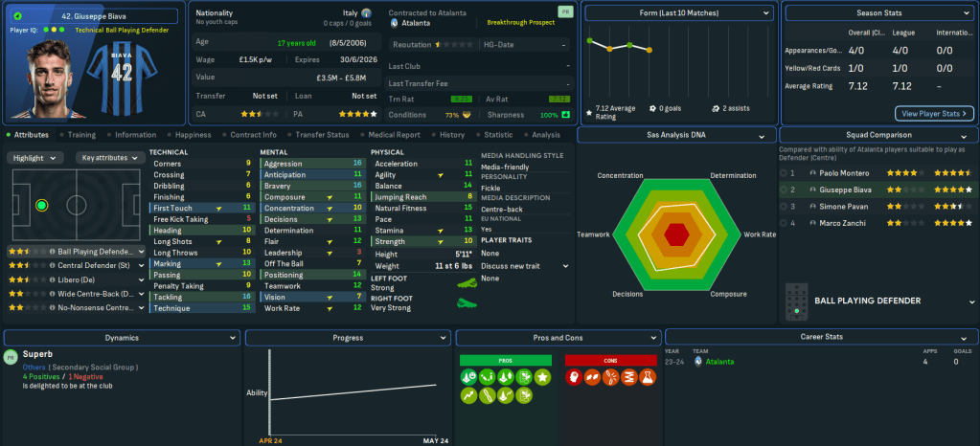
Task: Click the green position marker on the pitch
Action: [x=41, y=205]
